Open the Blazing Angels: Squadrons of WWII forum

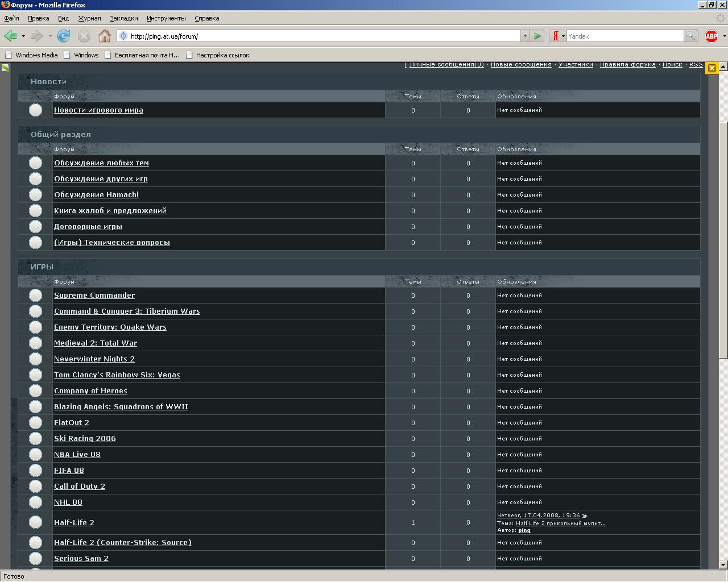(x=121, y=407)
